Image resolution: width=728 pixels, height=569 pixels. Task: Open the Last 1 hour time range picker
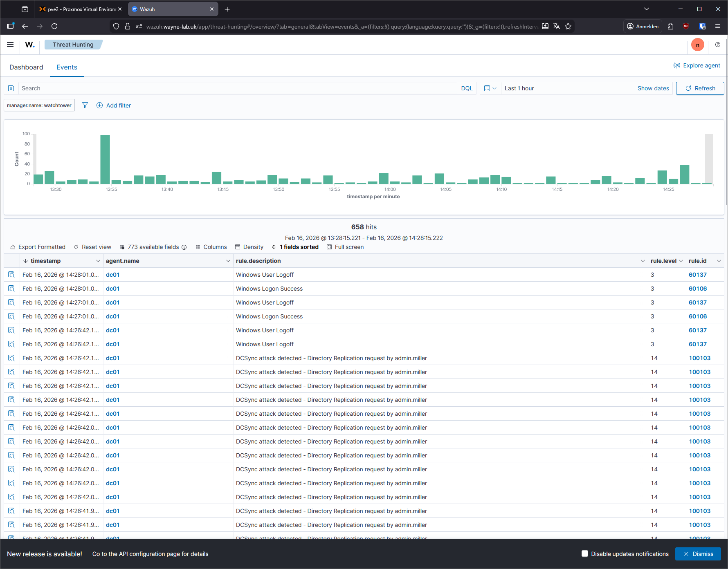pos(519,88)
